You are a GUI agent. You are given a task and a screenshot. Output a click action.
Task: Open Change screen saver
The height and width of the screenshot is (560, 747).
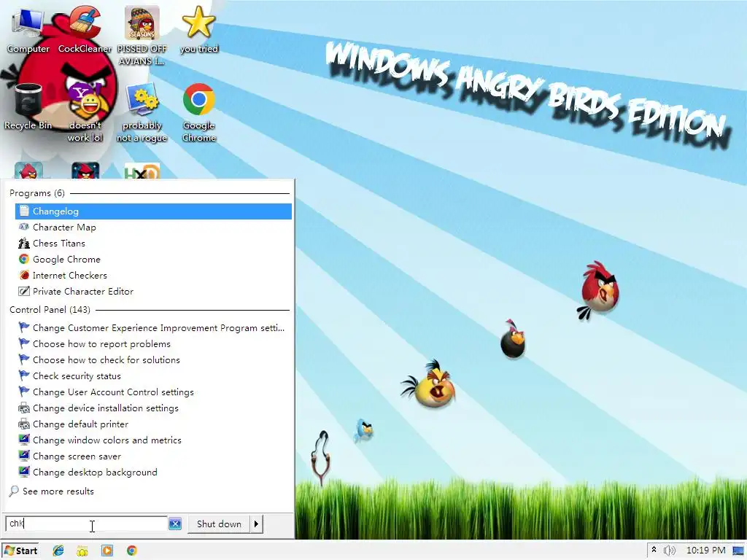153,456
